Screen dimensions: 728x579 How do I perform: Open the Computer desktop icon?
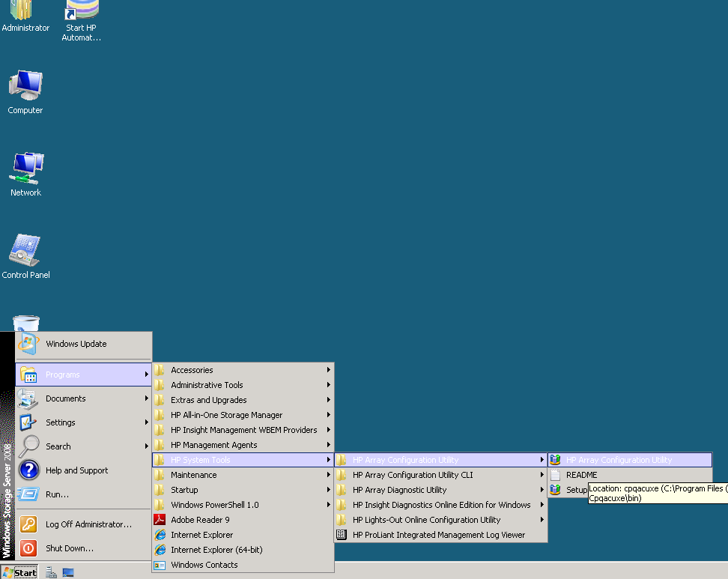25,85
